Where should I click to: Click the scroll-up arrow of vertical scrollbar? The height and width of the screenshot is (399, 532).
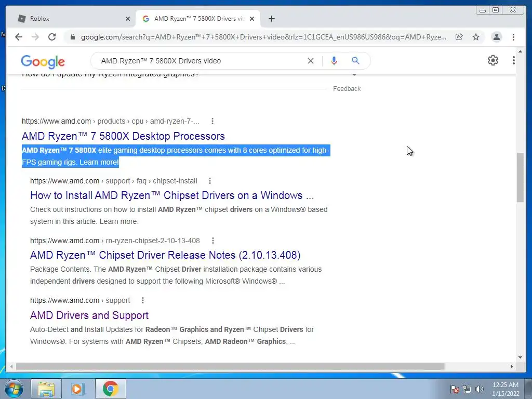point(520,51)
